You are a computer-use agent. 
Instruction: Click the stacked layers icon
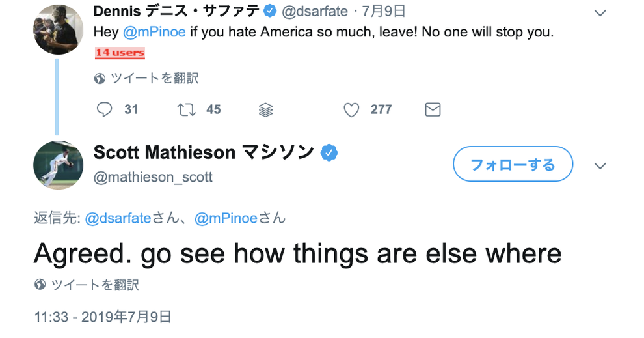[265, 110]
